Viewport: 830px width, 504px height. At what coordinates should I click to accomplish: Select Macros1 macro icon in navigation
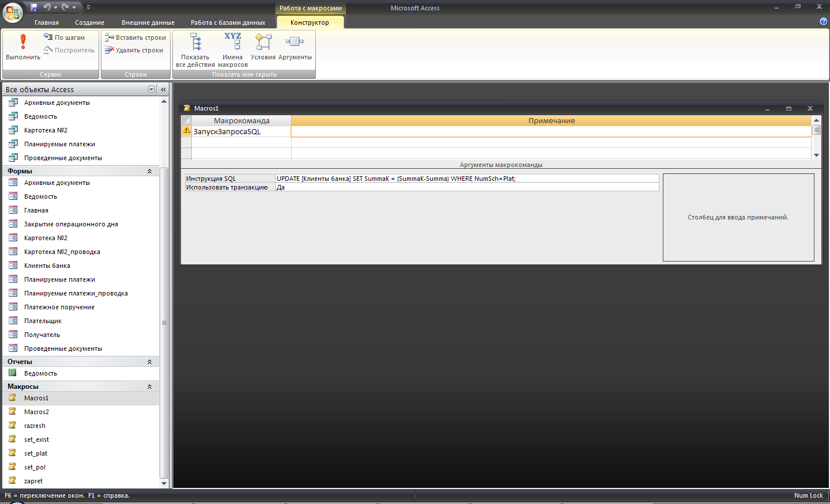pyautogui.click(x=12, y=398)
